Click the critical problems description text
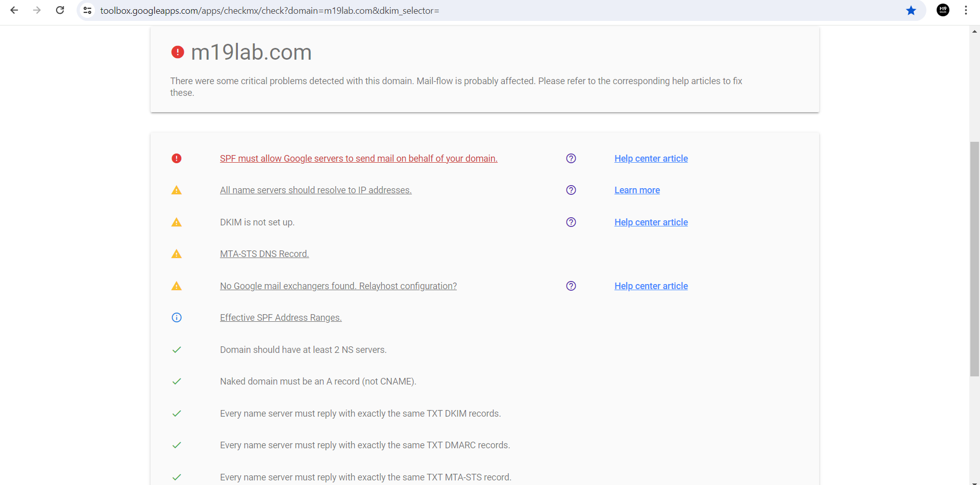Image resolution: width=980 pixels, height=485 pixels. click(456, 87)
